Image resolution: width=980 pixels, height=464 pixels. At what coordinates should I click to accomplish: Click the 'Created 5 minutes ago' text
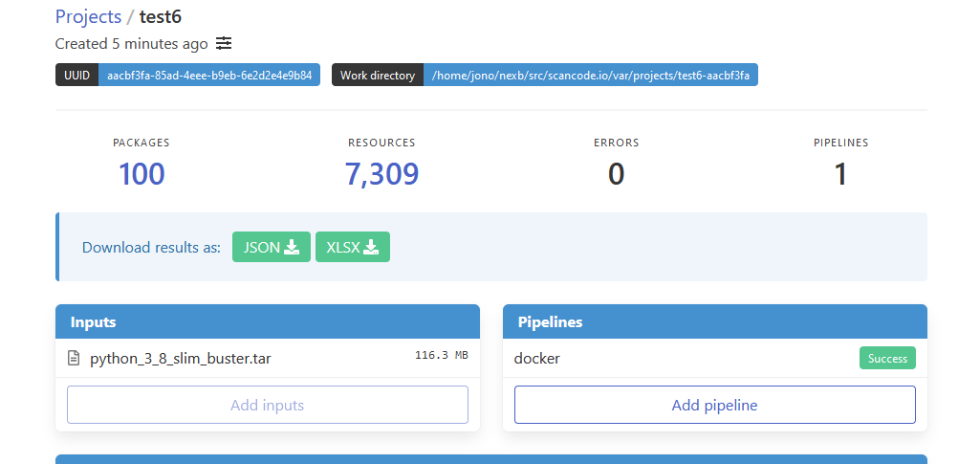(131, 44)
